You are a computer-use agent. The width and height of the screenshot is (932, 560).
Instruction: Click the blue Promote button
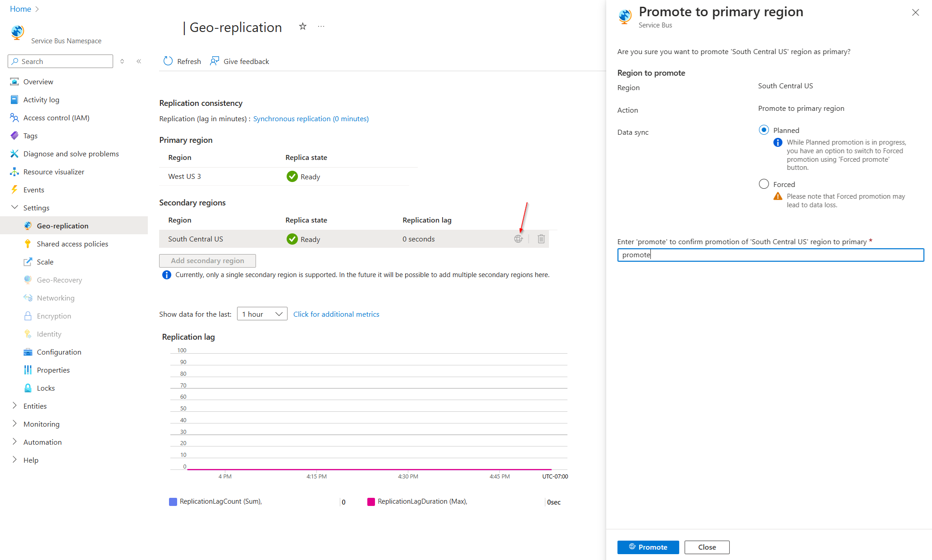click(648, 547)
